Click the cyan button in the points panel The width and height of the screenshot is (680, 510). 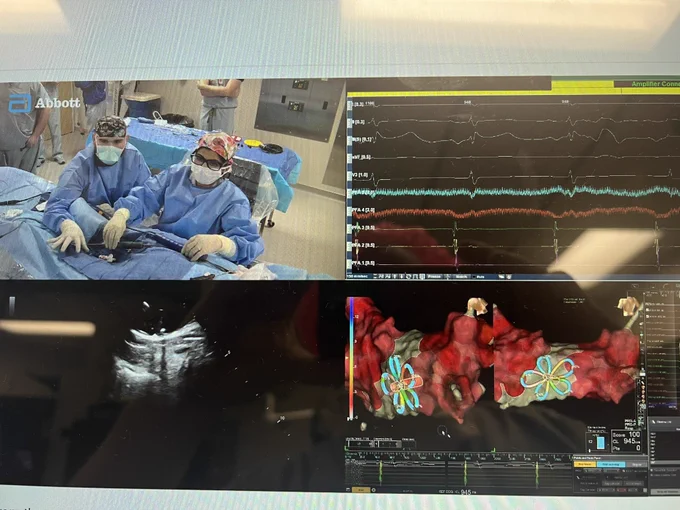[611, 464]
